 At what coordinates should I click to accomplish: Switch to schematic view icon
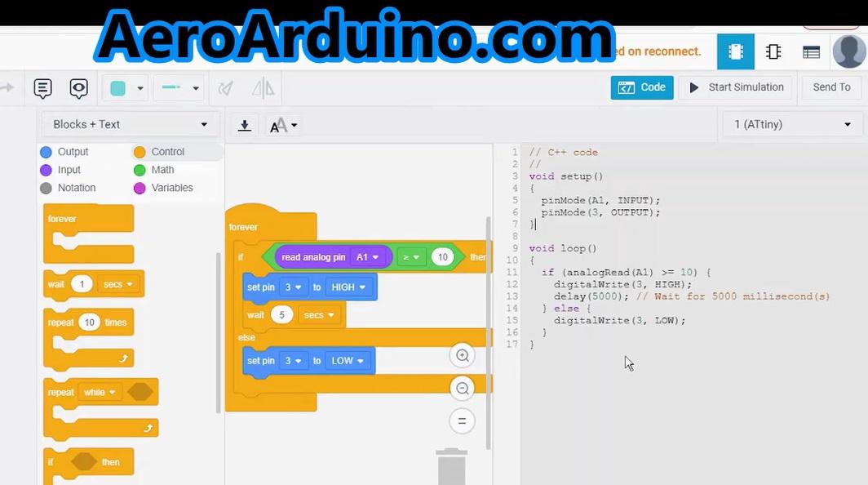(x=773, y=51)
